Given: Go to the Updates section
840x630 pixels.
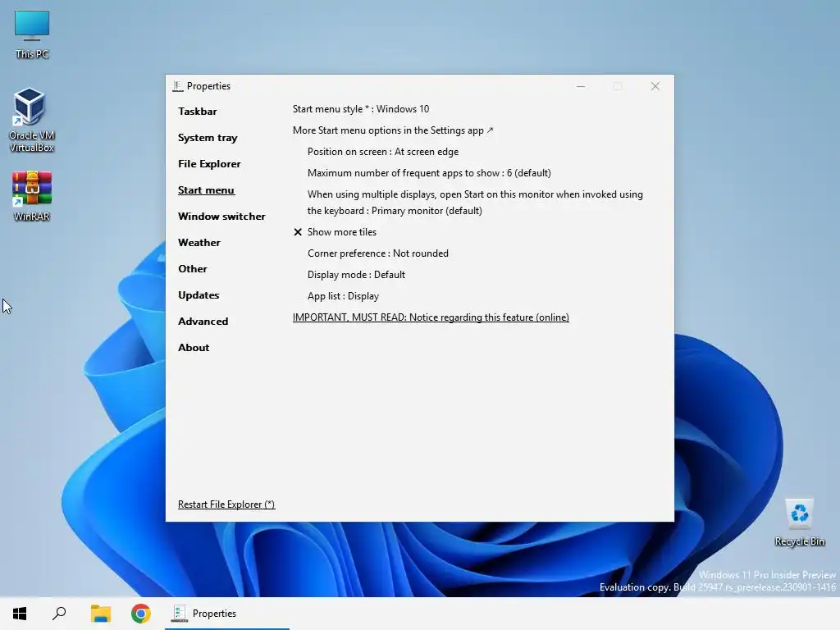Looking at the screenshot, I should [x=199, y=295].
